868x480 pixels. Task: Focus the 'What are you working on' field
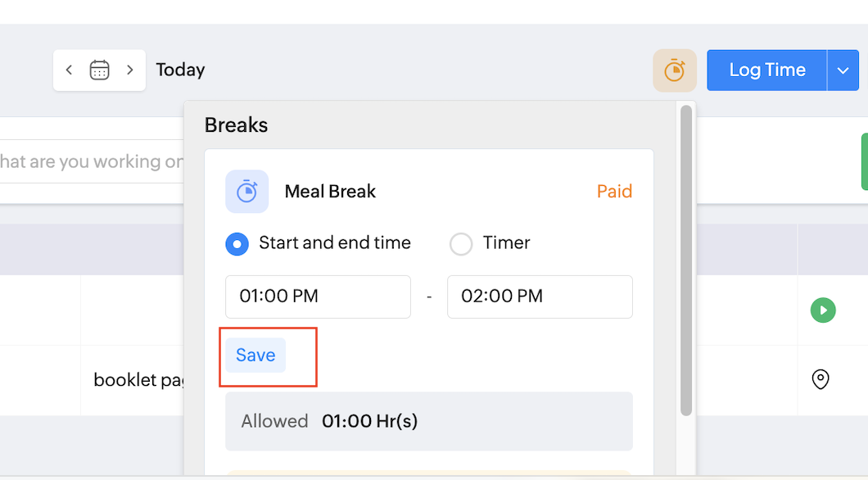(90, 161)
